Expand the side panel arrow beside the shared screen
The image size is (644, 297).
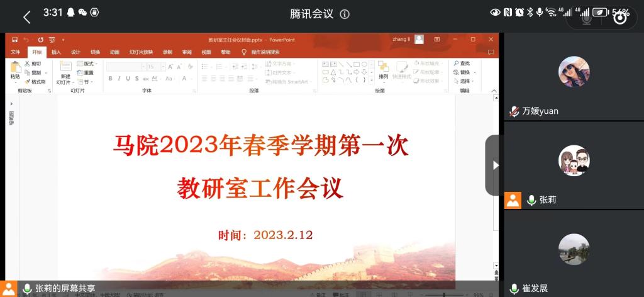tap(494, 165)
